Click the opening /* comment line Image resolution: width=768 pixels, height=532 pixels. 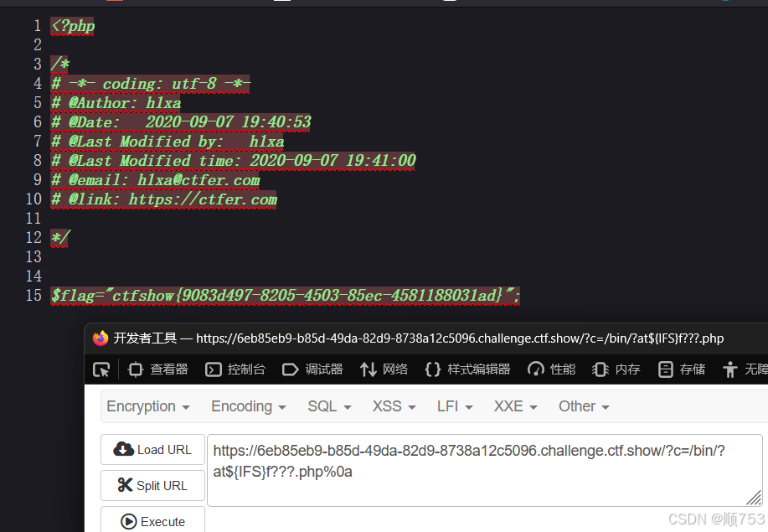(59, 65)
